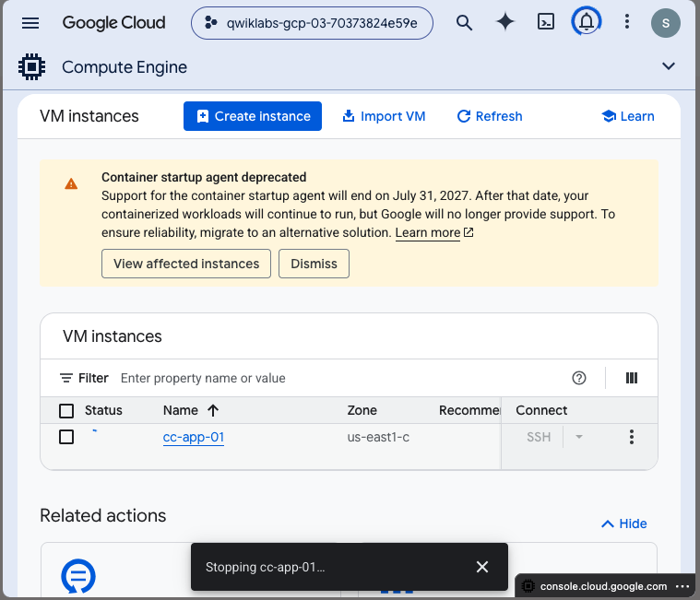Click the Compute Engine chip icon
Viewport: 700px width, 600px height.
31,67
